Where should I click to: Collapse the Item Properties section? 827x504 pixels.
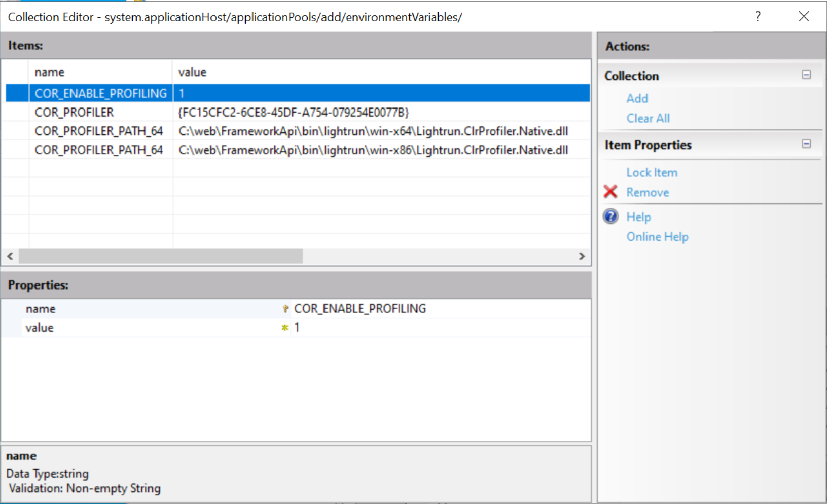(x=806, y=144)
